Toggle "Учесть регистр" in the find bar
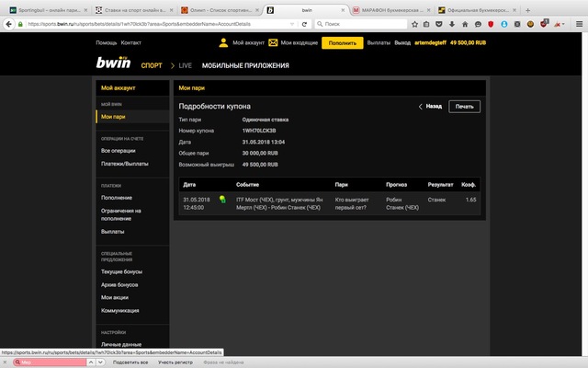This screenshot has width=588, height=368. pos(175,362)
